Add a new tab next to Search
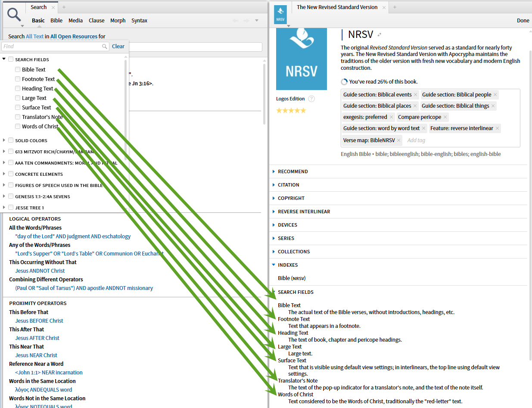This screenshot has width=532, height=408. tap(64, 7)
